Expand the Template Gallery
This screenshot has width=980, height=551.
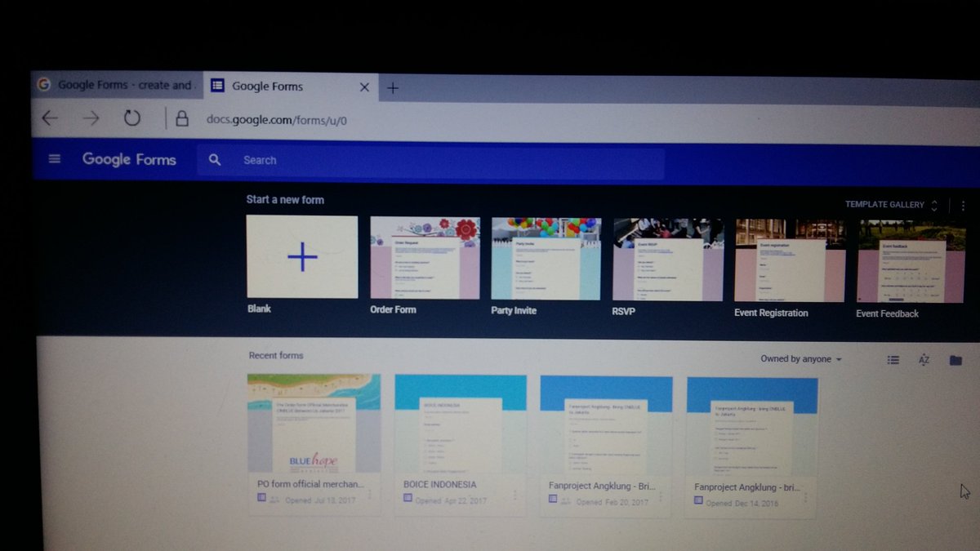(891, 205)
